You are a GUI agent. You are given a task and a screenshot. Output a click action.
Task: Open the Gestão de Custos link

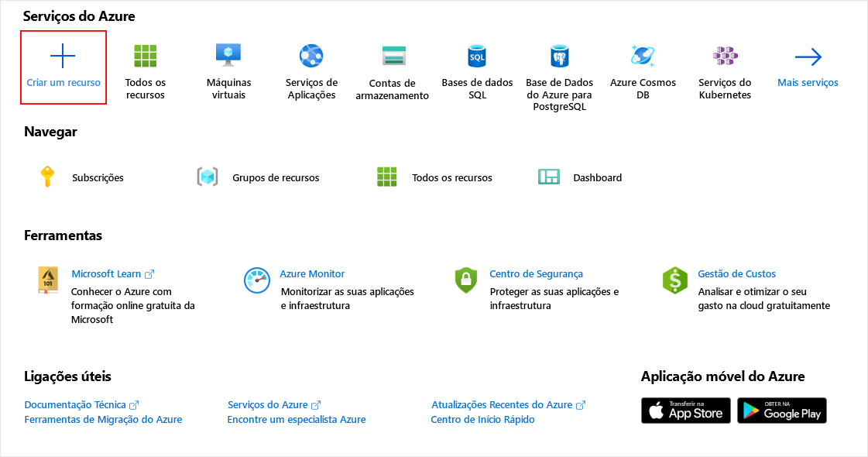[x=737, y=273]
